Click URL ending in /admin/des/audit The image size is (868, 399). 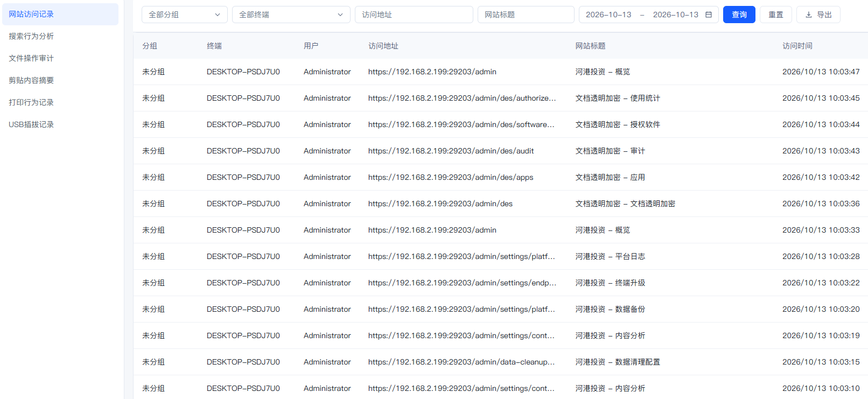[x=451, y=151]
